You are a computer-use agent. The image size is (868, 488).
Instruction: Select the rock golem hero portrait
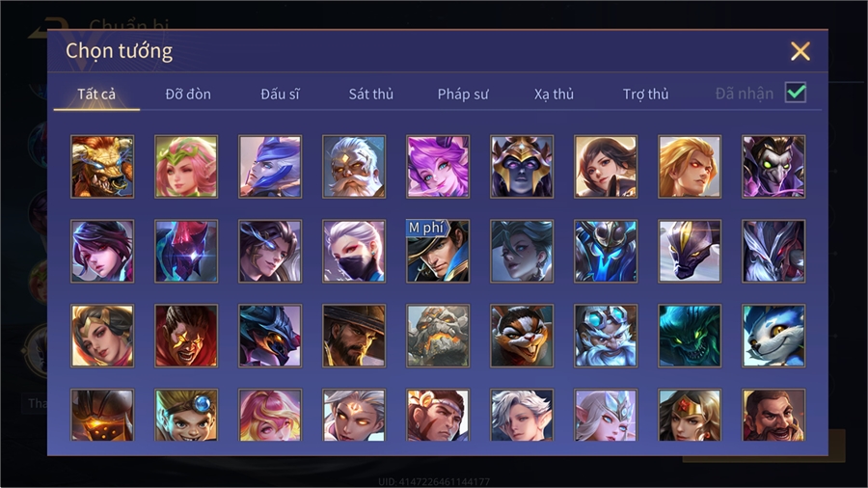tap(438, 336)
